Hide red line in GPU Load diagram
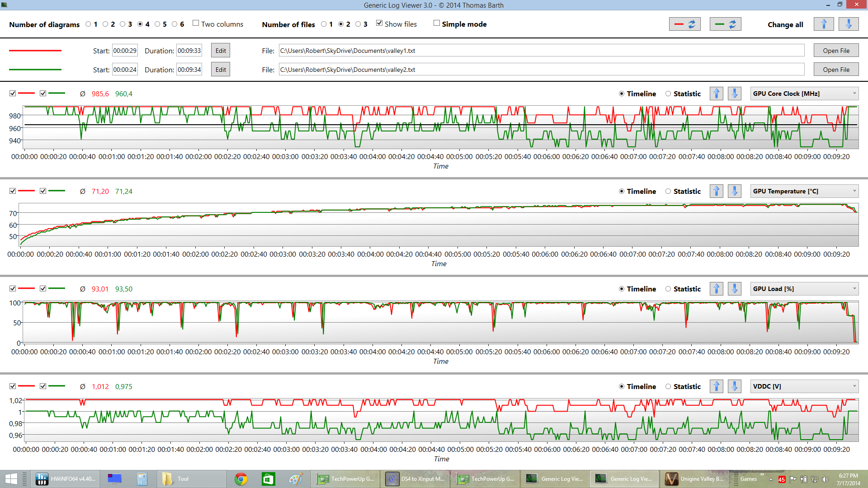 [x=13, y=289]
